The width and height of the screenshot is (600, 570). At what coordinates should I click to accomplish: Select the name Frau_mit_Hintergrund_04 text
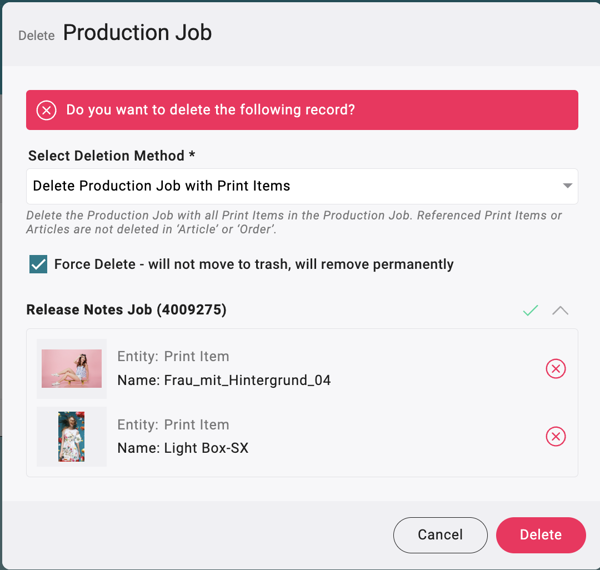(223, 380)
